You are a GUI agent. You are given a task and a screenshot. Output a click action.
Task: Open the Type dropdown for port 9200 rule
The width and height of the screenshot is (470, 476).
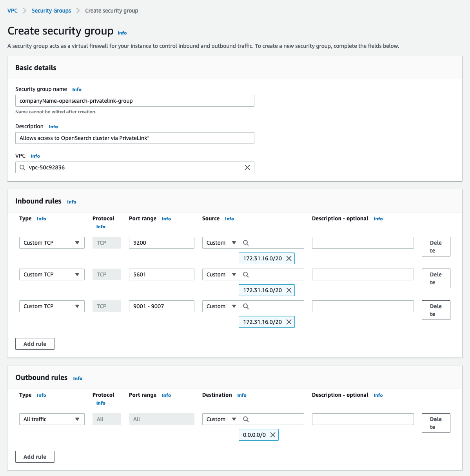[x=52, y=243]
